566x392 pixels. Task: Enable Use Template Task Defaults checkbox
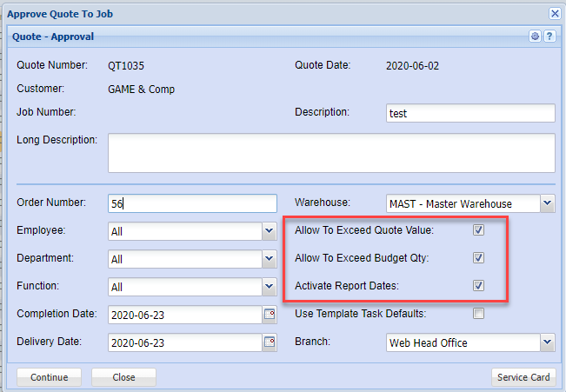(478, 314)
